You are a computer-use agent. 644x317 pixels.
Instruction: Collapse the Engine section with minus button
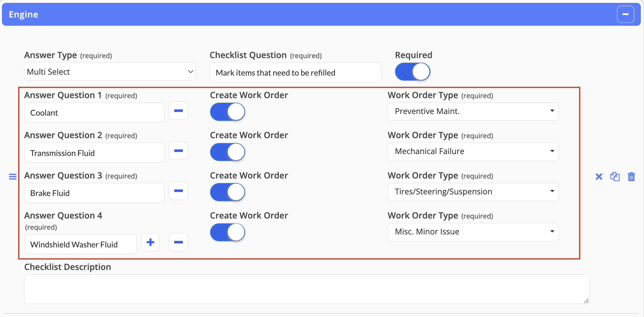[625, 14]
